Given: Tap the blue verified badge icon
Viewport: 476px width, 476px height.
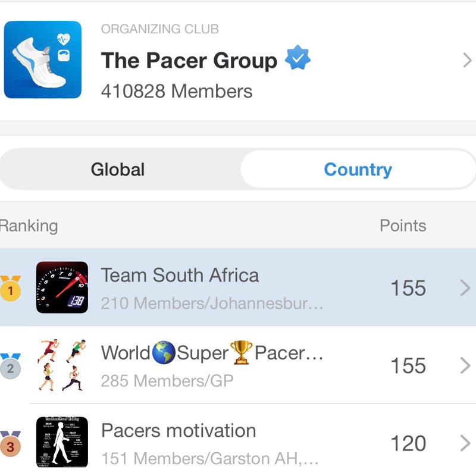Looking at the screenshot, I should click(x=297, y=57).
